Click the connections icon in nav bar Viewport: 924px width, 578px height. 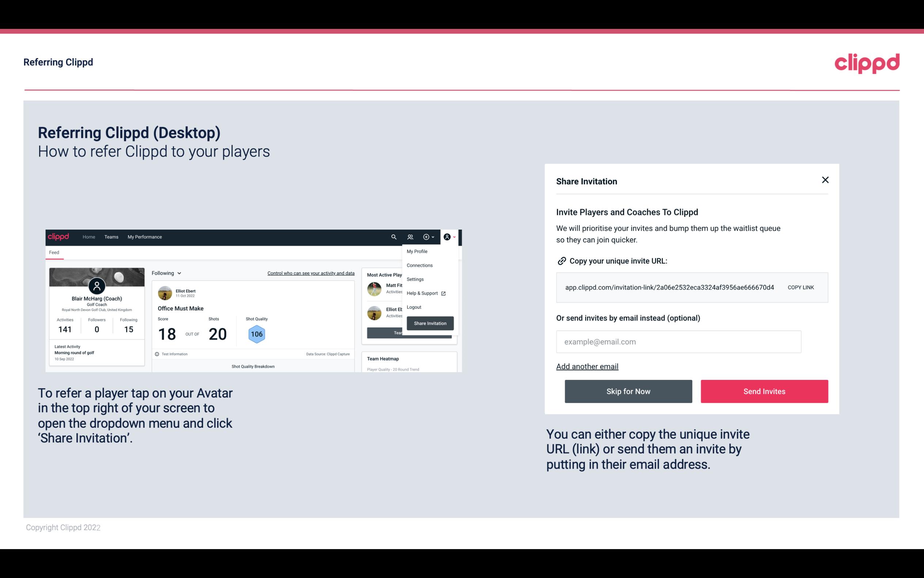pos(410,237)
